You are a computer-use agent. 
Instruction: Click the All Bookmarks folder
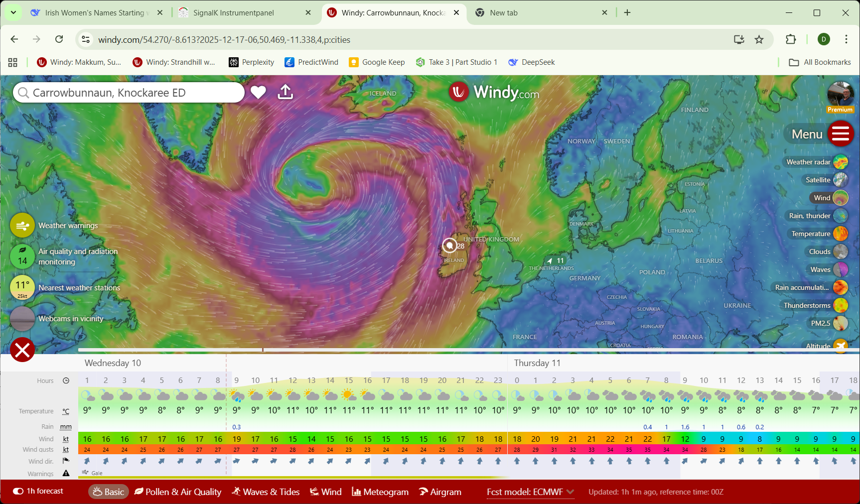pos(820,62)
